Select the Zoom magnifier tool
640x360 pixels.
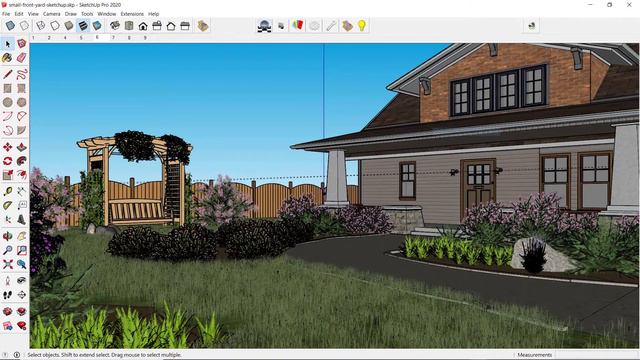point(8,250)
